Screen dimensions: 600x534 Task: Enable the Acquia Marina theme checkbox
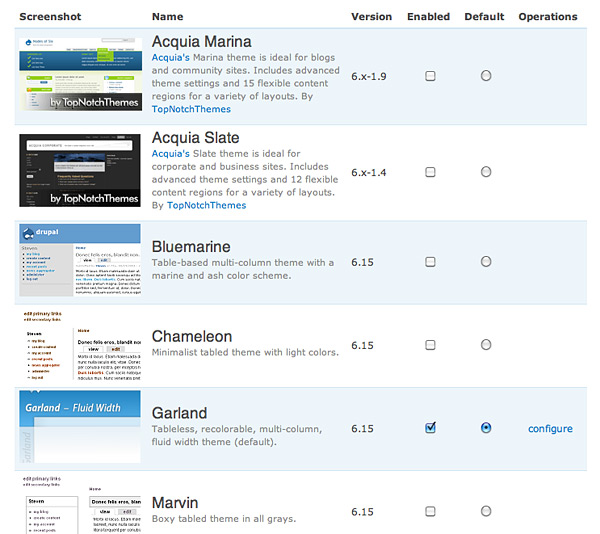click(430, 76)
